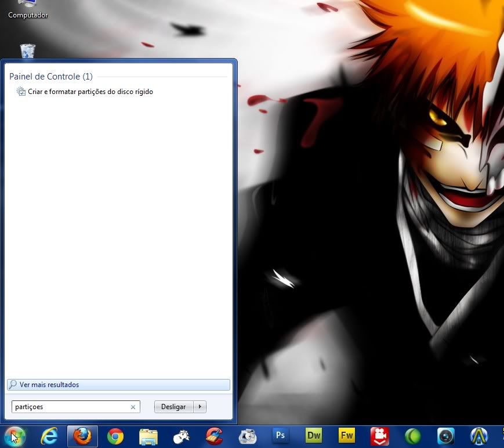504x448 pixels.
Task: Click the webcam lens taskbar icon
Action: pos(446,436)
